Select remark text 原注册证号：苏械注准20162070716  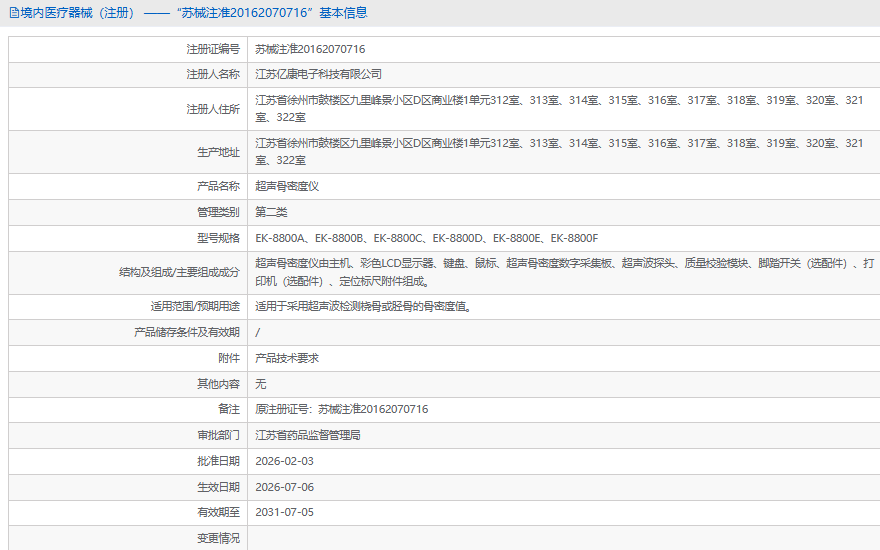coord(341,409)
